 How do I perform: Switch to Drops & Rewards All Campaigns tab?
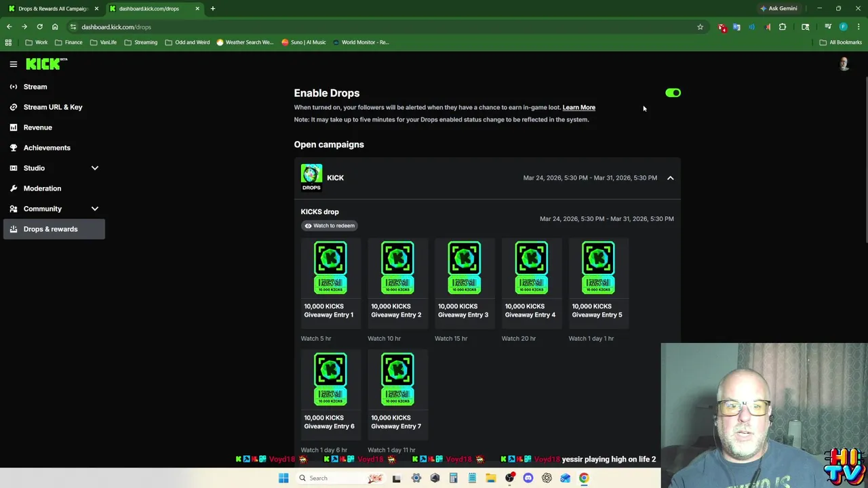point(53,8)
